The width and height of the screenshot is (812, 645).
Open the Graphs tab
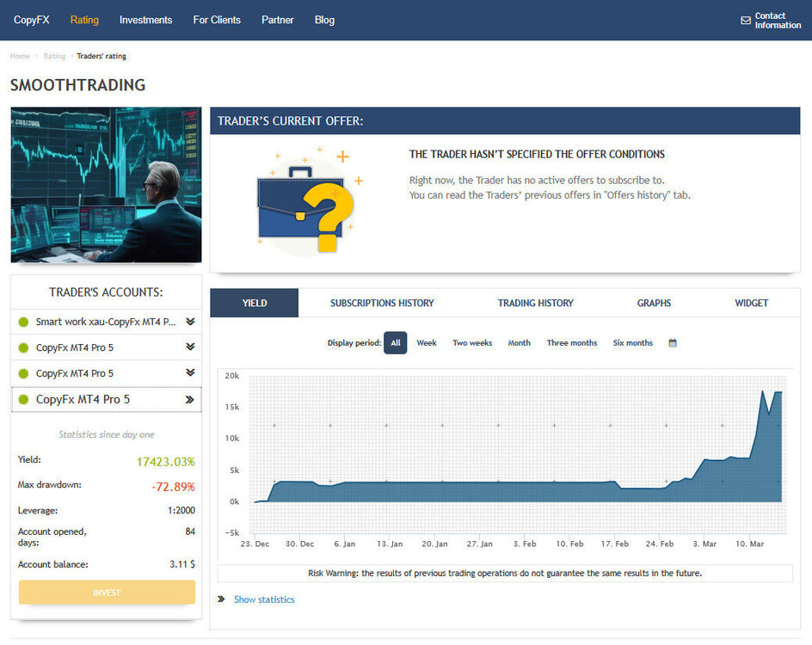tap(654, 303)
